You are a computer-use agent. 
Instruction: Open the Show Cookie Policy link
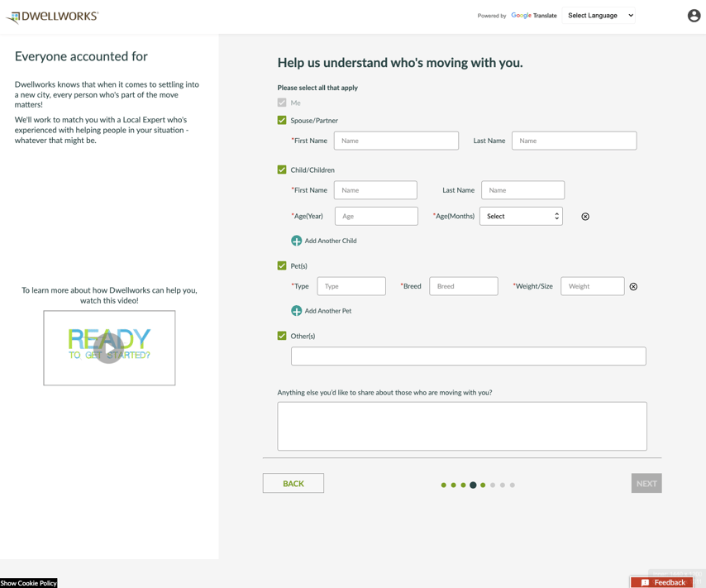[x=28, y=583]
